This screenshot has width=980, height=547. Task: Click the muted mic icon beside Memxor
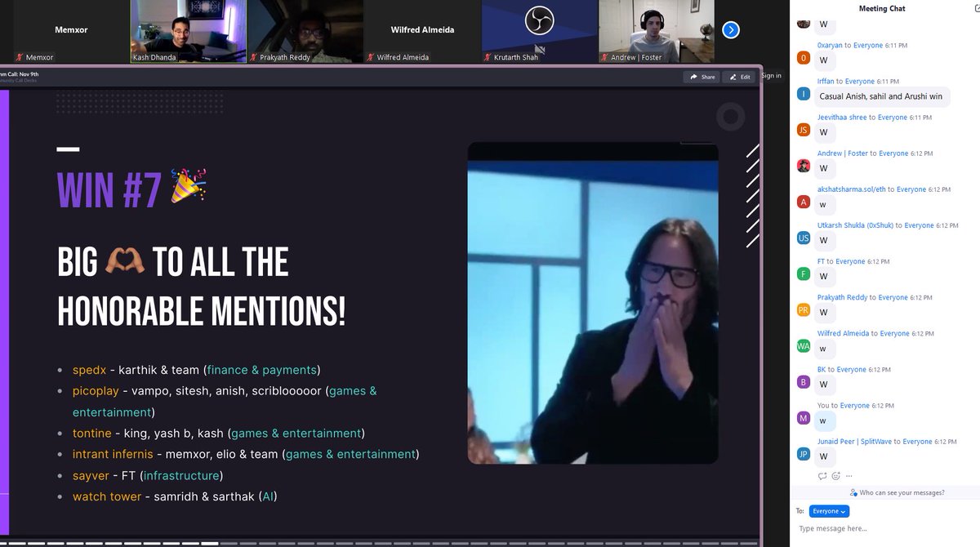20,58
